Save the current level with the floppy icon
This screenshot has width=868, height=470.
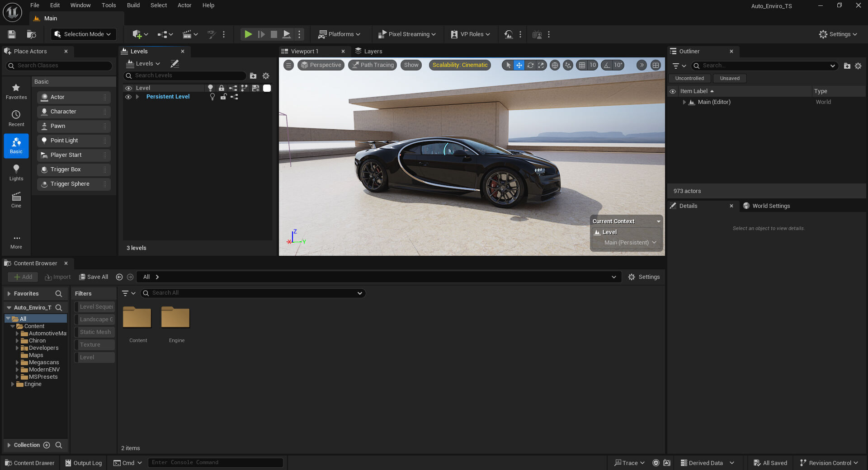click(12, 34)
